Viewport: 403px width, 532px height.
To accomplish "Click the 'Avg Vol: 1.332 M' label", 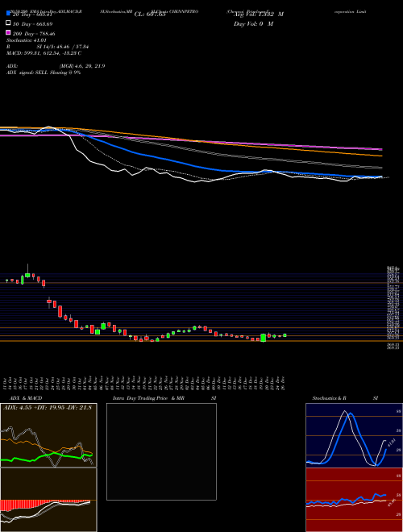I will tap(259, 15).
